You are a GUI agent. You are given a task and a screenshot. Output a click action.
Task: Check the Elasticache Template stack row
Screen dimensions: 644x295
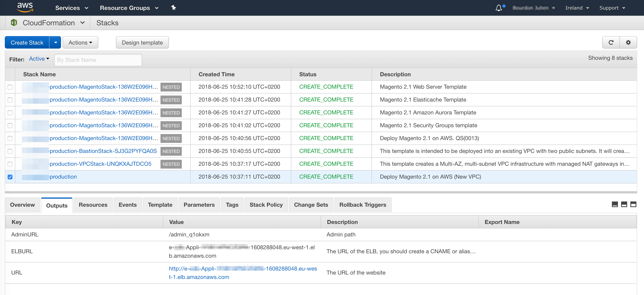point(10,100)
